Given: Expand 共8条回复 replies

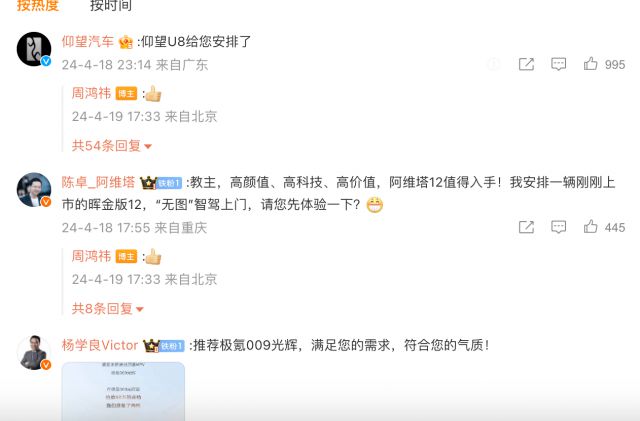Looking at the screenshot, I should 108,308.
